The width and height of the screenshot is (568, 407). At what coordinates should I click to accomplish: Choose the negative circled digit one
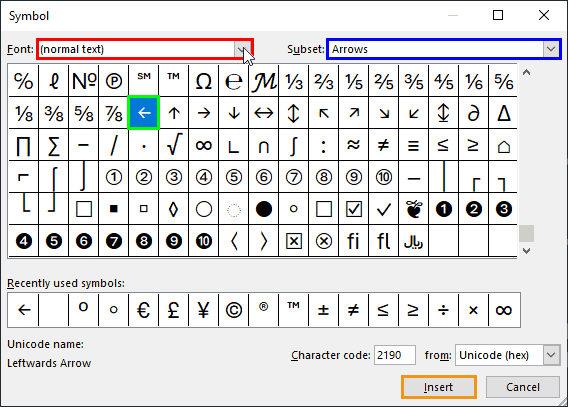444,209
